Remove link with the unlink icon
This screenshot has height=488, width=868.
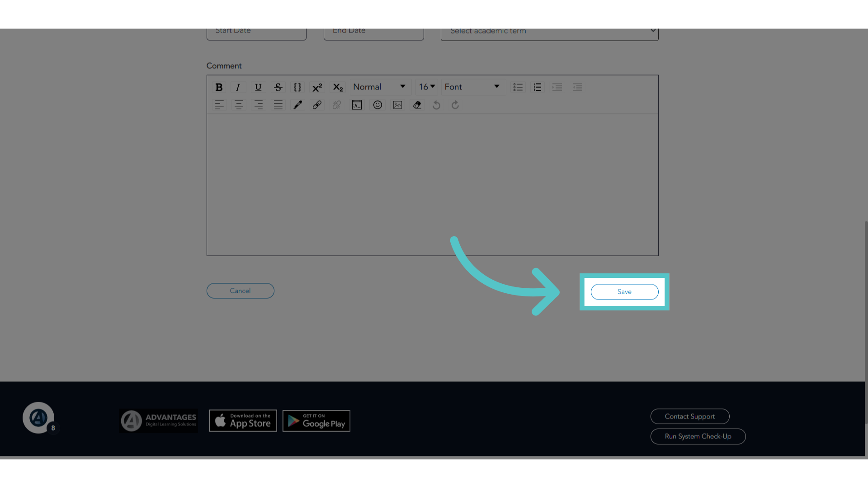(337, 105)
